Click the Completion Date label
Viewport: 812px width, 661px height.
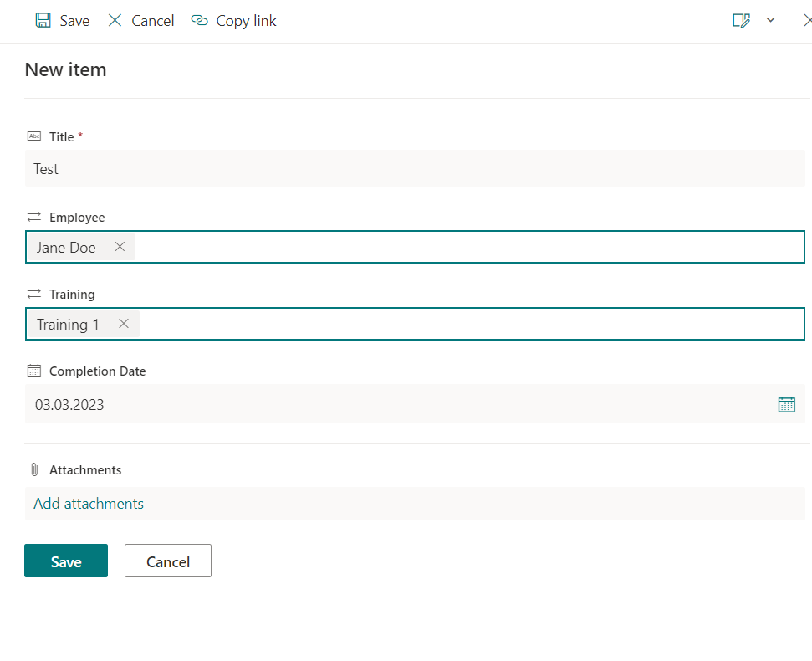[x=97, y=371]
